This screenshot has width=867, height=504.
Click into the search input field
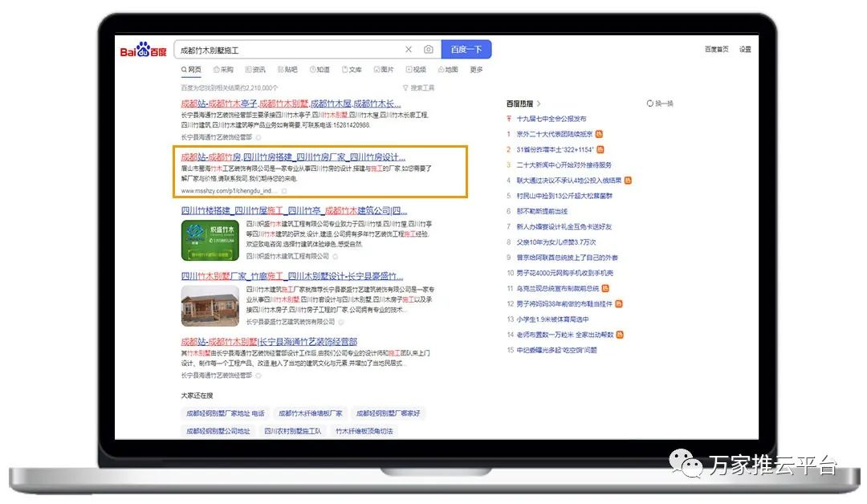click(x=289, y=50)
